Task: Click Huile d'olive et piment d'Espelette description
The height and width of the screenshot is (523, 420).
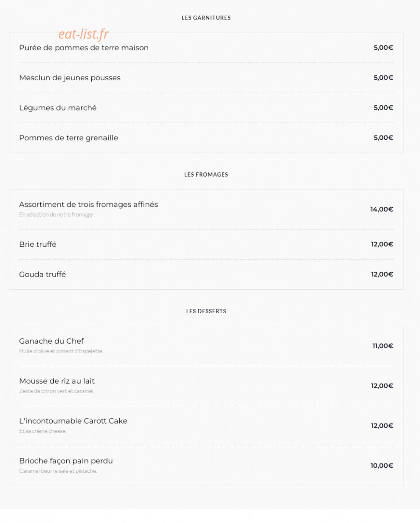Action: click(61, 351)
